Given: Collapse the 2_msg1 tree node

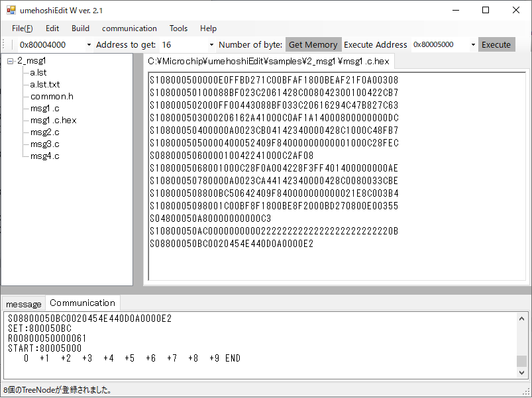Looking at the screenshot, I should (11, 61).
